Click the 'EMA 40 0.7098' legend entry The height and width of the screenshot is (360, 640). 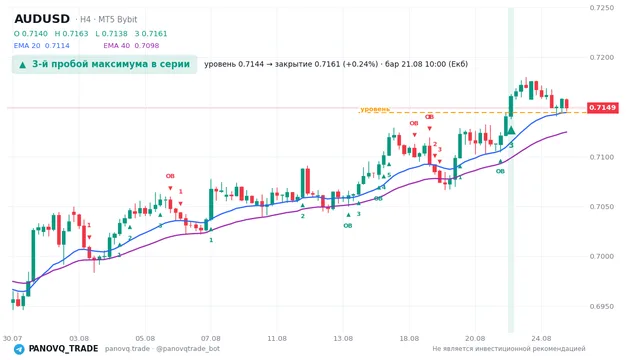point(131,45)
